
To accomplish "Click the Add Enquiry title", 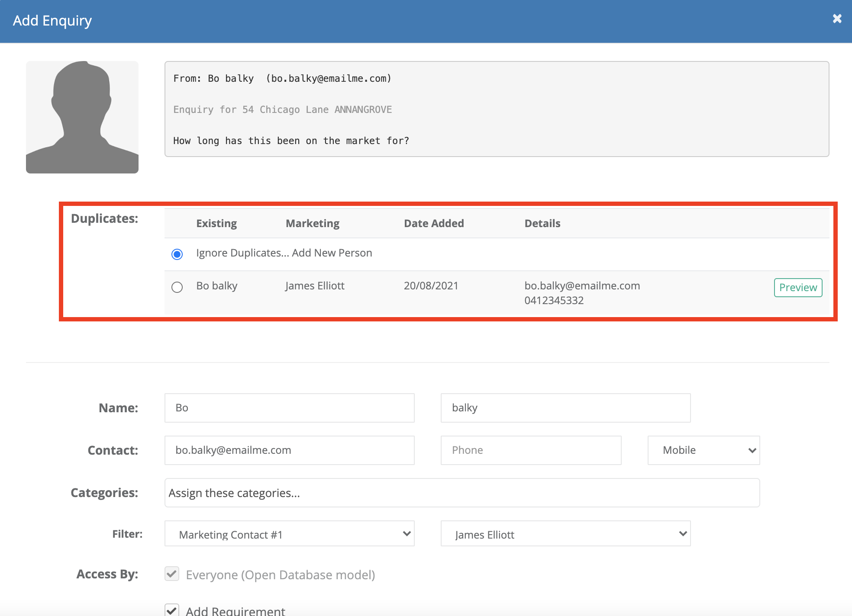I will pyautogui.click(x=52, y=21).
